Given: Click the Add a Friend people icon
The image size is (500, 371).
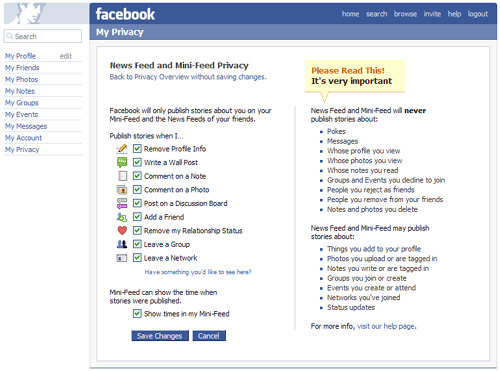Looking at the screenshot, I should [x=122, y=217].
